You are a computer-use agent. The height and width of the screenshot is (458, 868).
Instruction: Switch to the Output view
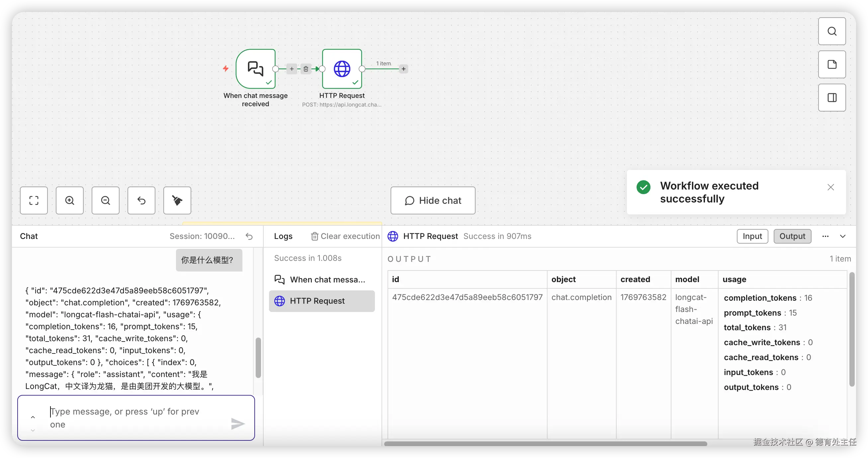(792, 236)
